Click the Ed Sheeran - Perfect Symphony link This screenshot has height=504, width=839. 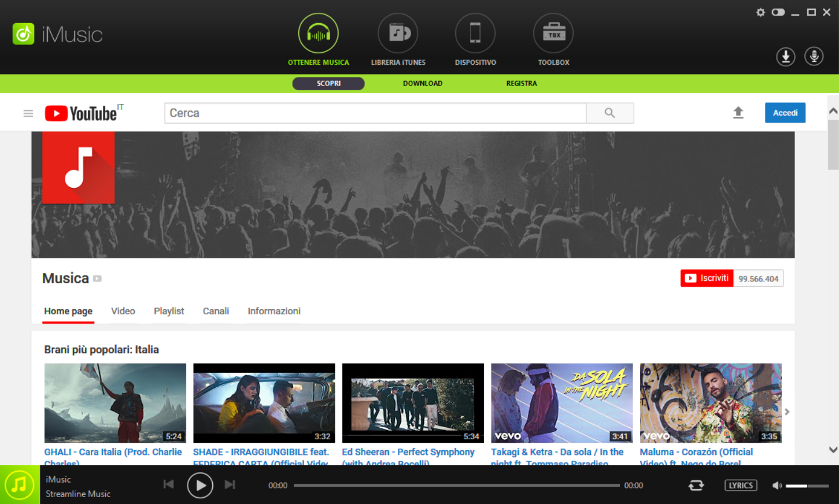pyautogui.click(x=408, y=455)
